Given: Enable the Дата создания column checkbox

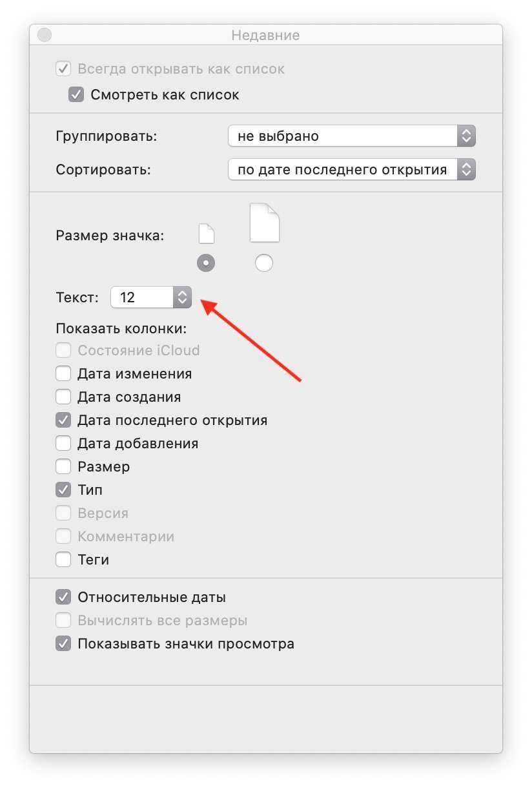Looking at the screenshot, I should tap(63, 397).
